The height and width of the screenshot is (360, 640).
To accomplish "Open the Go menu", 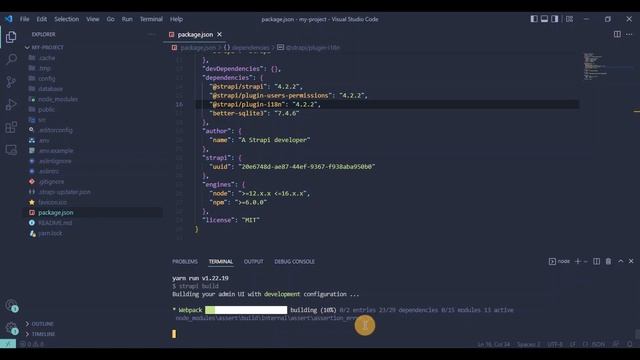I will [x=111, y=19].
